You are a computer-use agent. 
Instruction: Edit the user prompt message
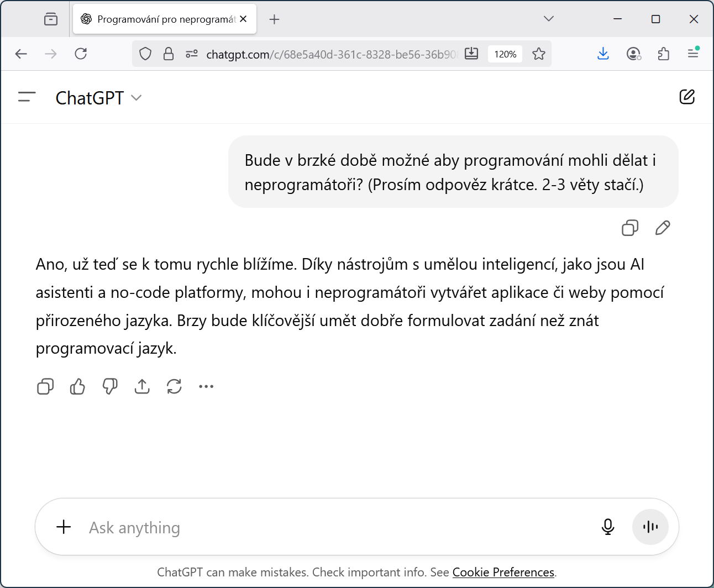(x=663, y=228)
